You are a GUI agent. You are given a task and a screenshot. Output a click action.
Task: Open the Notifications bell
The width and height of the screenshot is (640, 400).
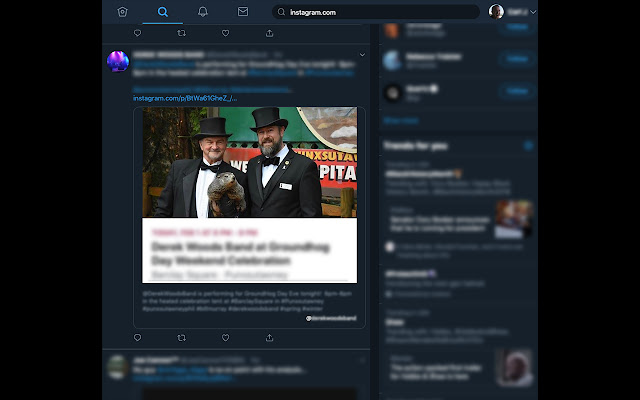click(x=202, y=12)
